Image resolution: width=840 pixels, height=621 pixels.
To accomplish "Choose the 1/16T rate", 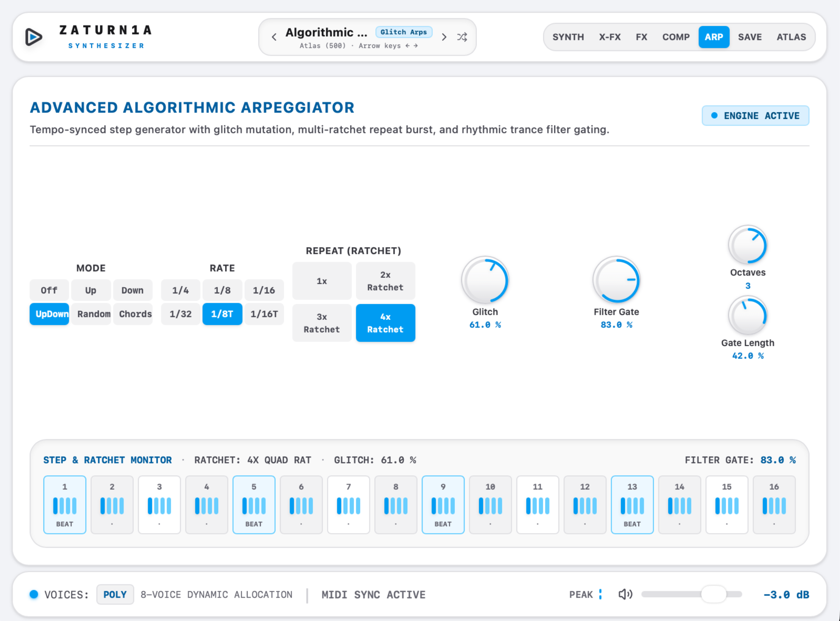I will pos(264,314).
